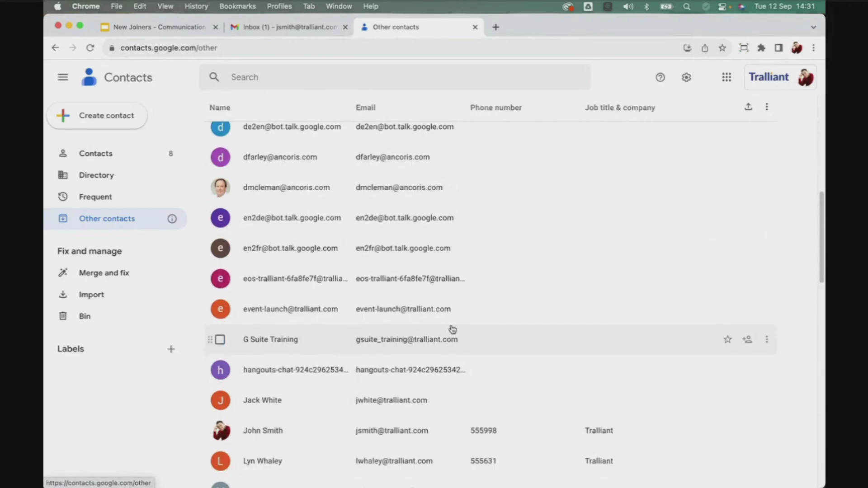Click the share page icon in address bar
The height and width of the screenshot is (488, 868).
(705, 48)
